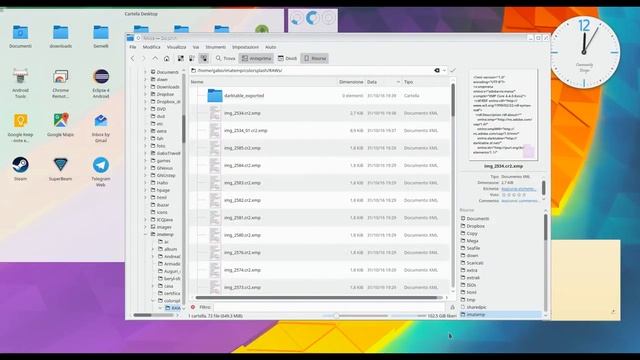Viewport: 640px width, 360px height.
Task: Go to the Home folder icon
Action: tap(167, 58)
